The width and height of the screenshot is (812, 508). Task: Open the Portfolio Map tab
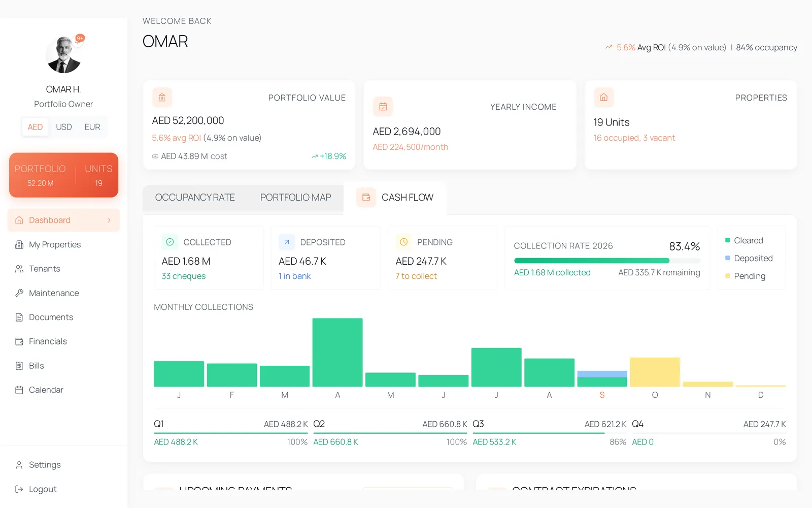[x=295, y=198]
